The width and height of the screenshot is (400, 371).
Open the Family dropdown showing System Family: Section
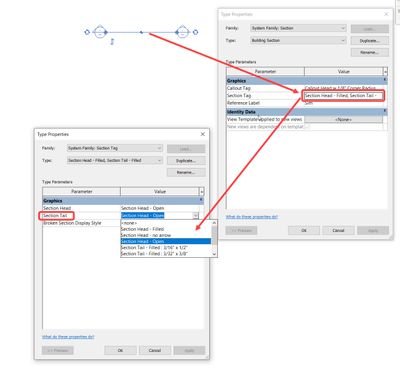coord(298,28)
